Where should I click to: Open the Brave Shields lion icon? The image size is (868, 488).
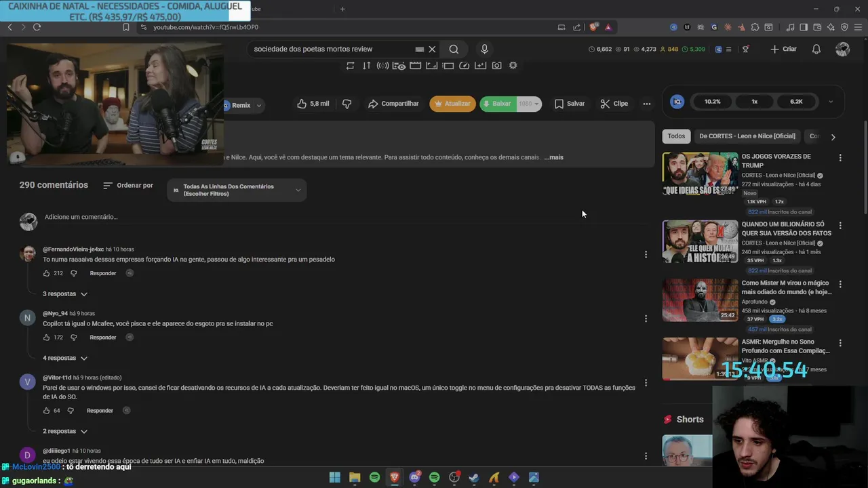[594, 27]
